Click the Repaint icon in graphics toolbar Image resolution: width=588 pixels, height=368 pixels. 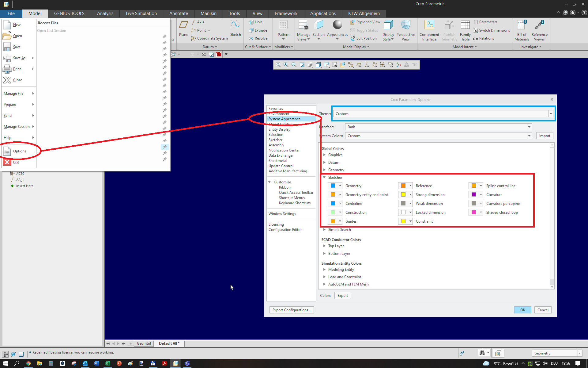click(x=302, y=65)
